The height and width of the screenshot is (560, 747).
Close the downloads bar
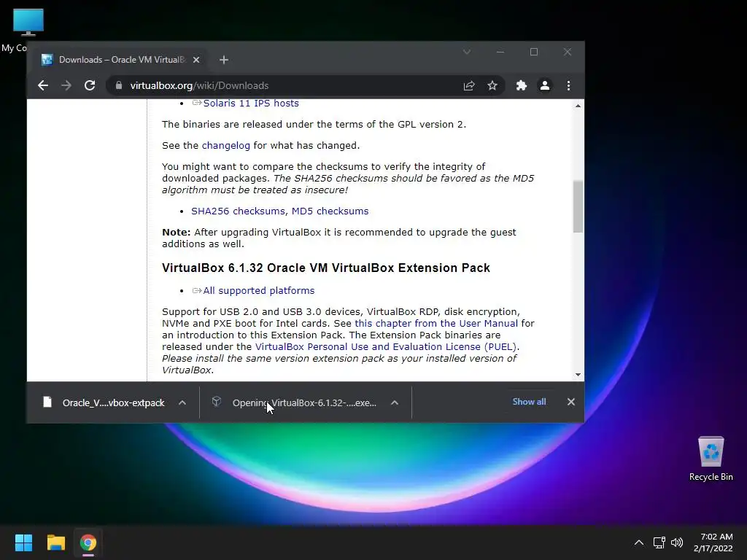pos(571,402)
